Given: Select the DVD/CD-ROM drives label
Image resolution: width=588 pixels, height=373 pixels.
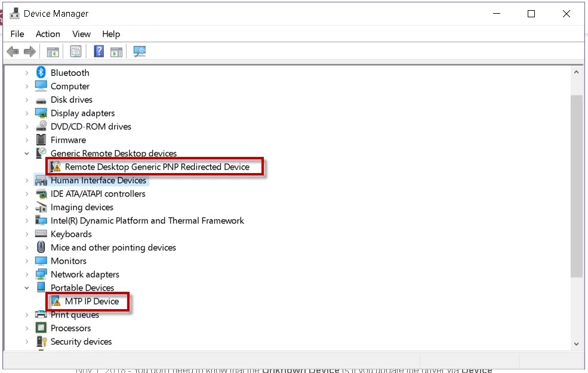Looking at the screenshot, I should pyautogui.click(x=91, y=127).
